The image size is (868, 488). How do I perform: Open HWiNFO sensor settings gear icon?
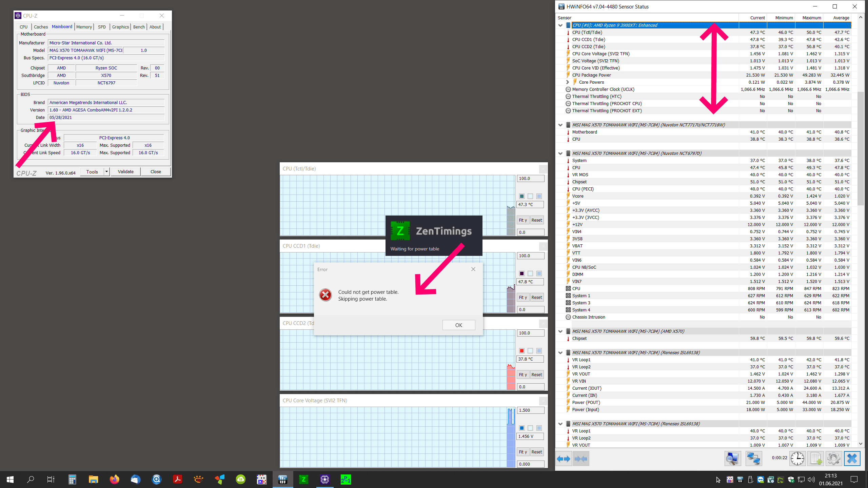click(x=833, y=459)
